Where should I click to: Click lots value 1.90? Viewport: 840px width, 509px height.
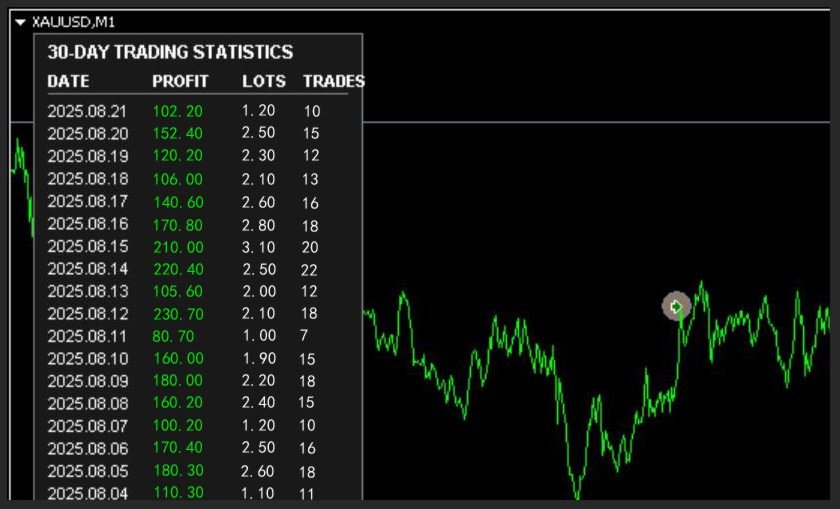[x=259, y=358]
